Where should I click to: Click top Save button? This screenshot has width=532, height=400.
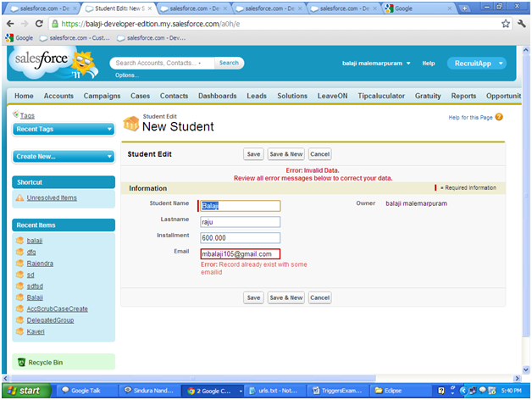[253, 154]
